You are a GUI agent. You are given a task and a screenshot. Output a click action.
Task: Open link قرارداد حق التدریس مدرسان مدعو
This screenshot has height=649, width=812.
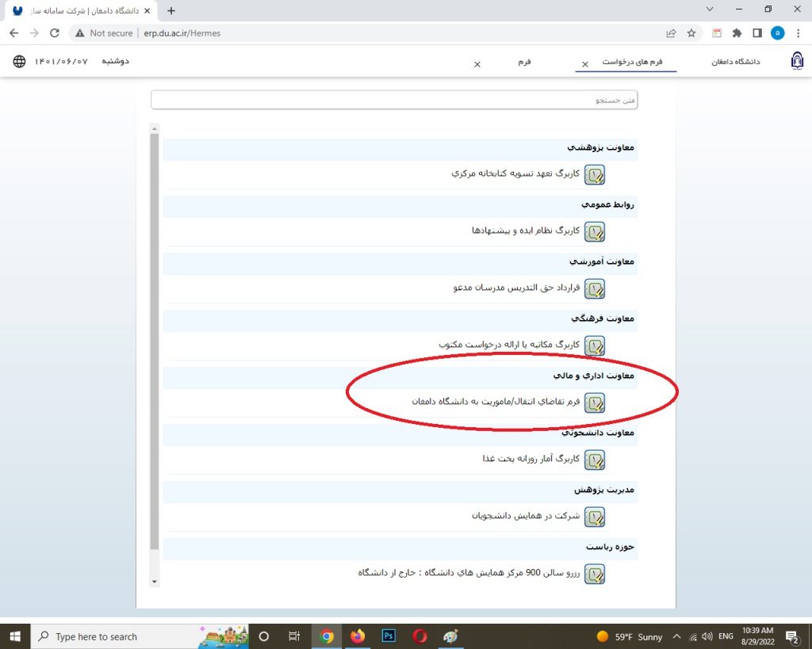516,287
